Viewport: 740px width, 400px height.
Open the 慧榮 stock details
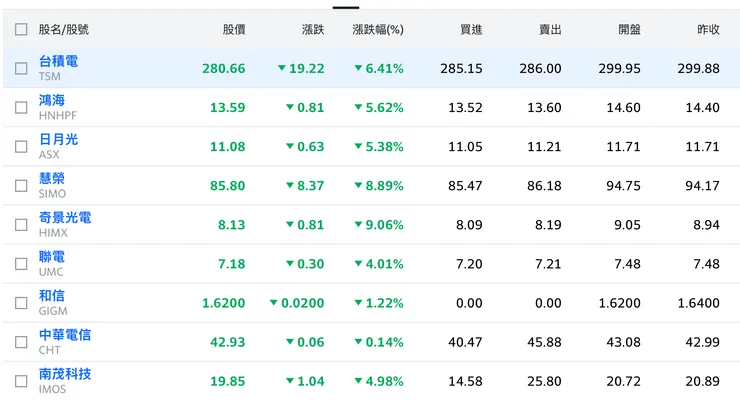[52, 178]
